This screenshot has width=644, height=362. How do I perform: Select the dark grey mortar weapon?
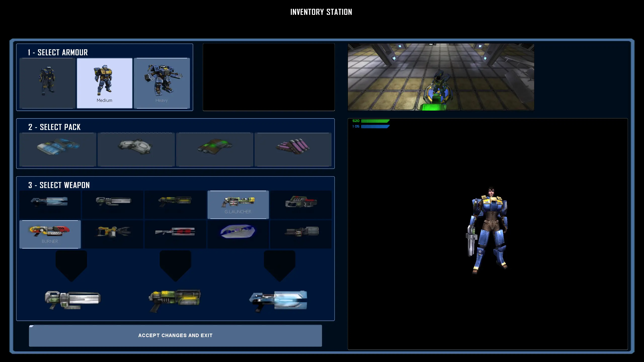301,234
